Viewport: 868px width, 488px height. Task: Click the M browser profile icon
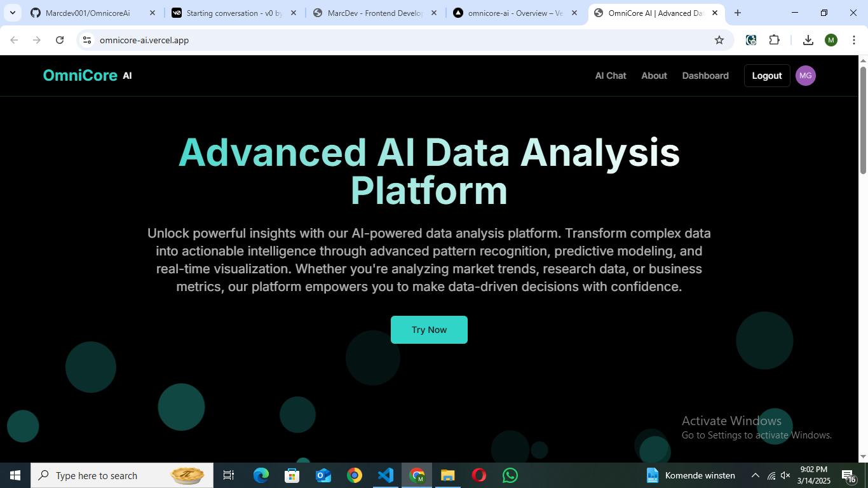click(831, 39)
